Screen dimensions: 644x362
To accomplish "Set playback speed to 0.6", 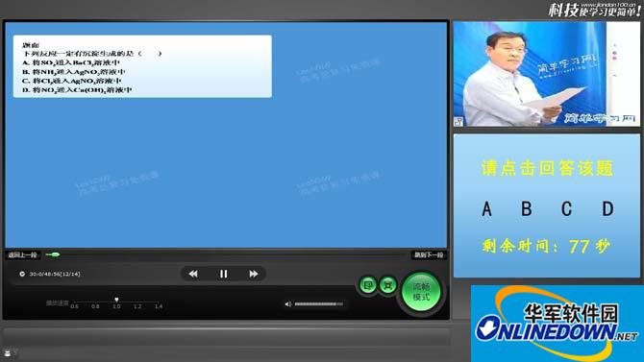I will [74, 306].
